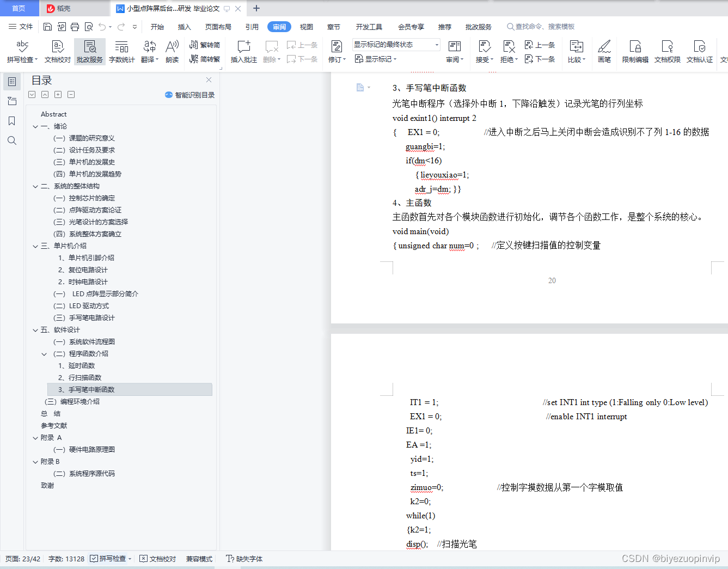Go to previous change 上一条

pyautogui.click(x=540, y=45)
